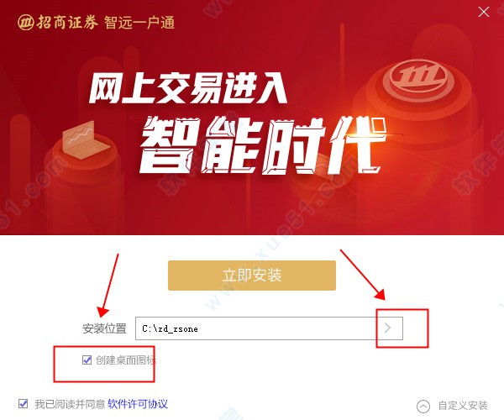This screenshot has height=420, width=504.
Task: Start installation with 立即安装 button
Action: [252, 276]
